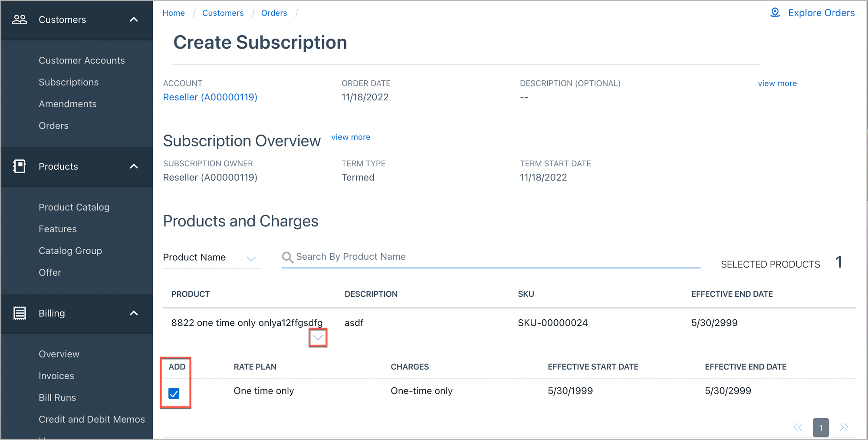Click the magnifier icon in product search
This screenshot has height=440, width=868.
tap(287, 257)
